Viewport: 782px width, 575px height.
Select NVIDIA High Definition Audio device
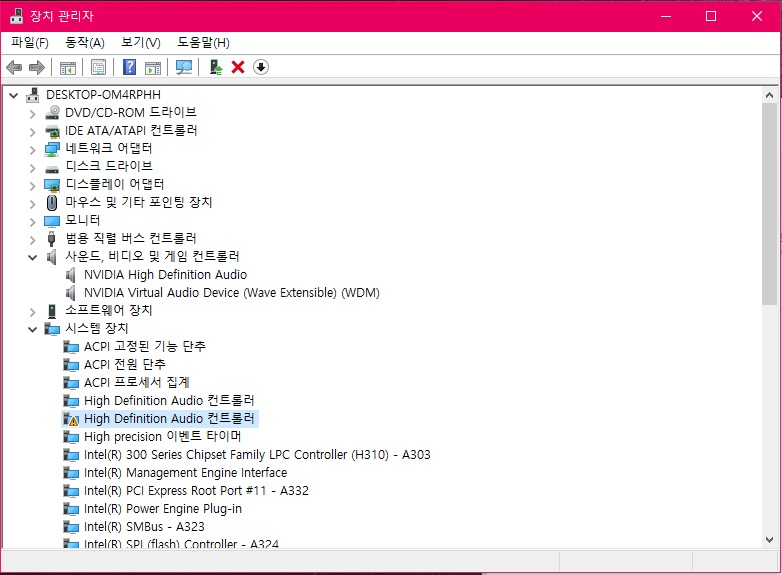(166, 275)
